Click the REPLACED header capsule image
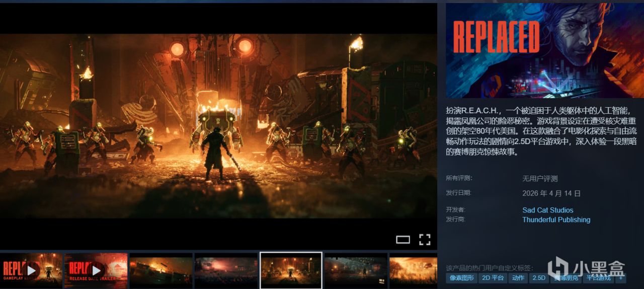This screenshot has width=644, height=289. click(x=545, y=50)
